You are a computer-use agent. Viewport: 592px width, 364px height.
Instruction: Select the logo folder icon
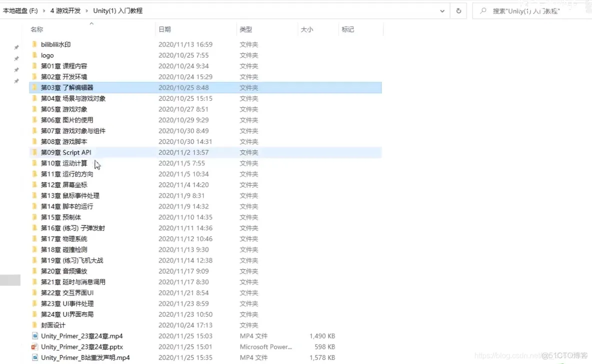coord(34,55)
